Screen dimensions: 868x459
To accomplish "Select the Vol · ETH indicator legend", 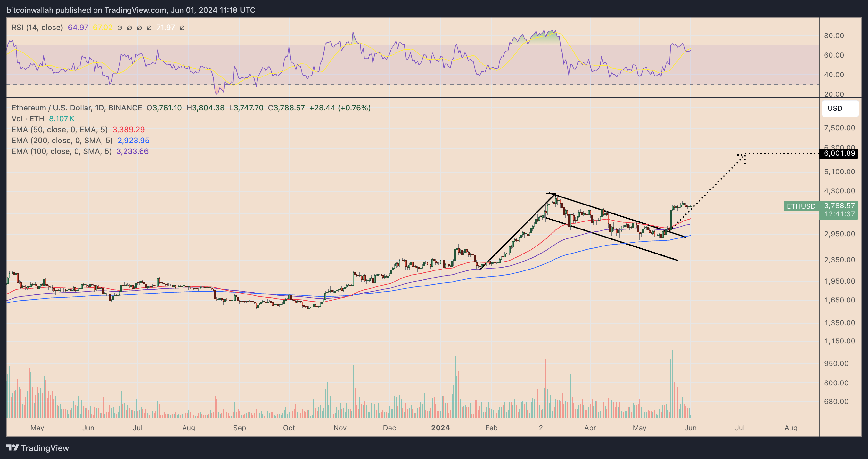I will (28, 118).
